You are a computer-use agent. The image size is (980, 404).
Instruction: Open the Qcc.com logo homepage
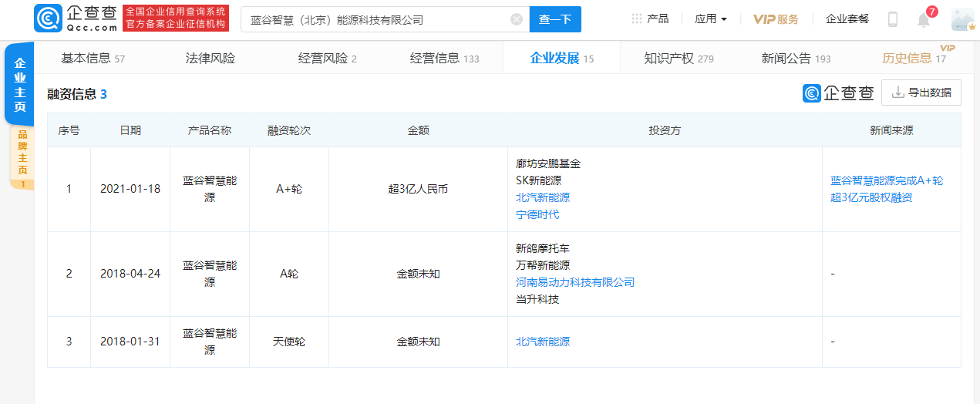coord(76,19)
